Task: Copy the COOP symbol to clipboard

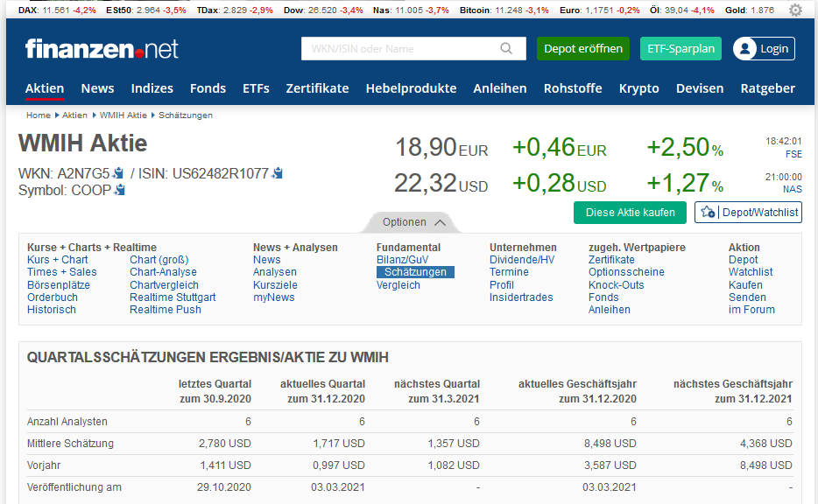Action: (x=120, y=190)
